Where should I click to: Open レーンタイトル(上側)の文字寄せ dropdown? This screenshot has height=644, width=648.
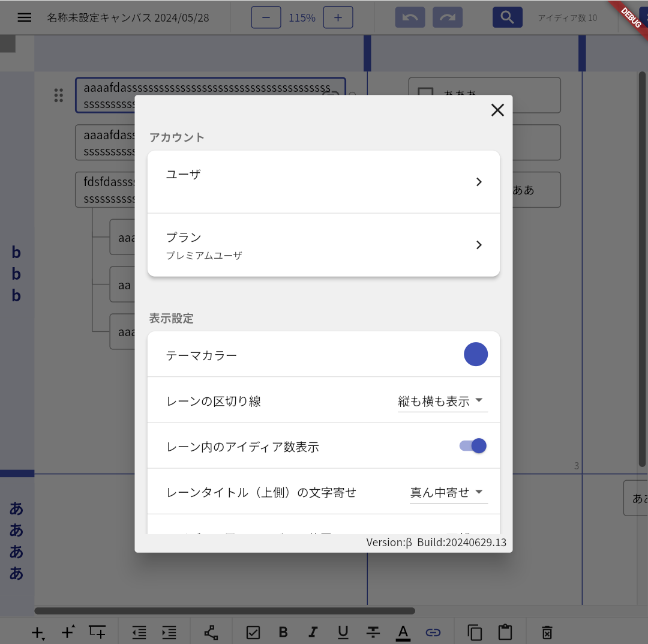[449, 493]
